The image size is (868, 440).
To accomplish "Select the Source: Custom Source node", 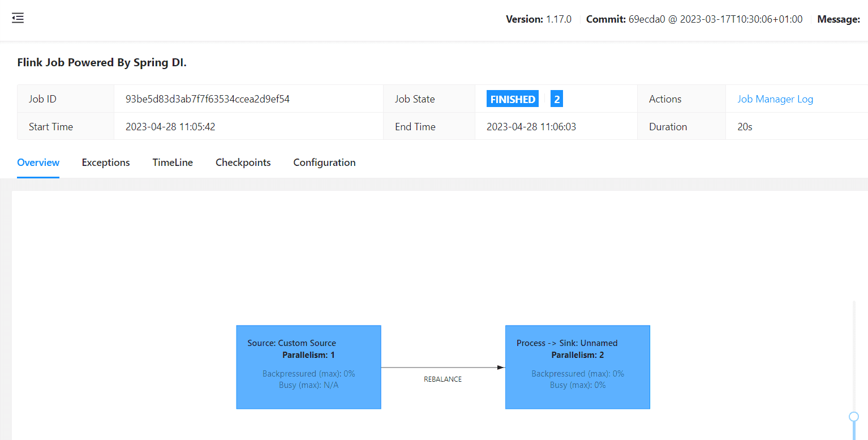I will pos(308,367).
